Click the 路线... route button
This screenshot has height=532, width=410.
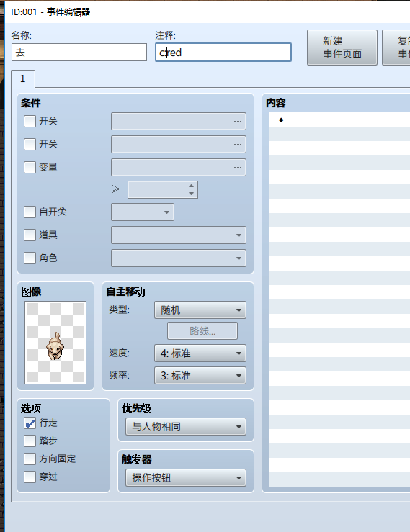coord(202,331)
